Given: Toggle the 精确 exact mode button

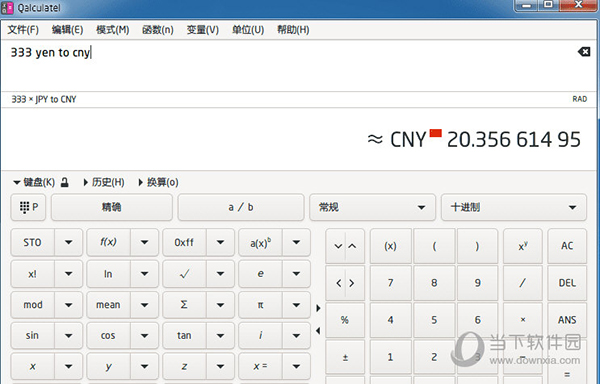Looking at the screenshot, I should point(112,207).
